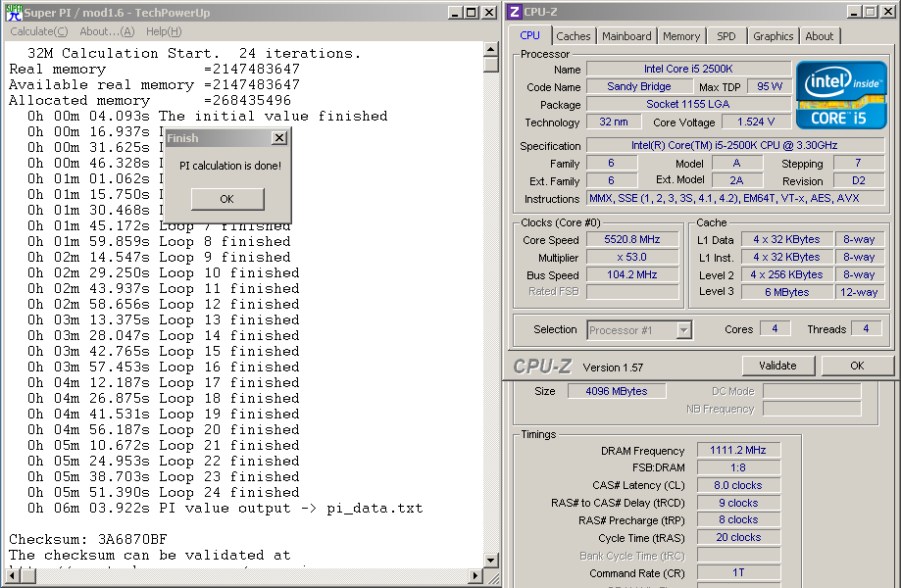This screenshot has width=901, height=588.
Task: Click the Level 2 cache value 4 x 256 KBytes
Action: 786,275
